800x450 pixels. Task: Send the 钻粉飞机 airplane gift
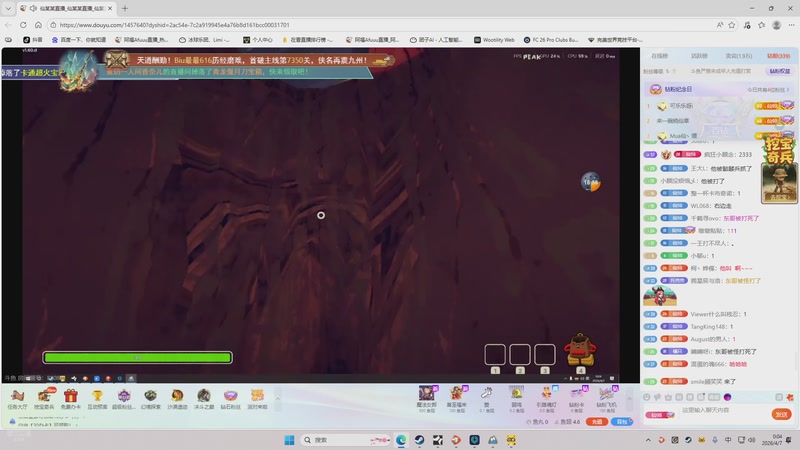[606, 398]
